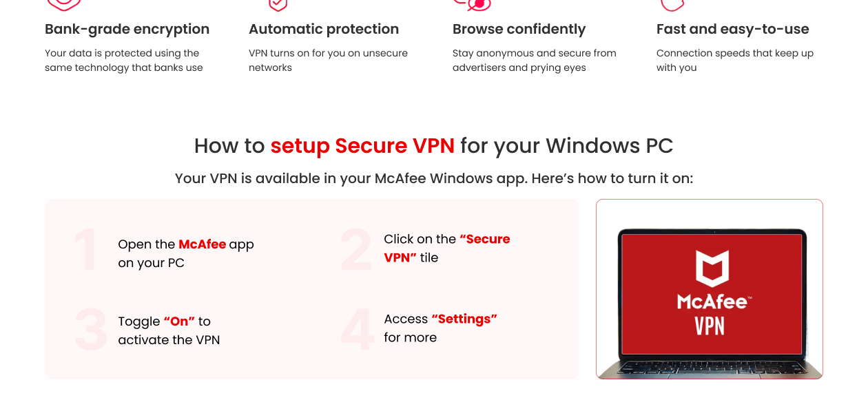
Task: Click the Automatic protection checkmark shield icon
Action: pos(277,5)
